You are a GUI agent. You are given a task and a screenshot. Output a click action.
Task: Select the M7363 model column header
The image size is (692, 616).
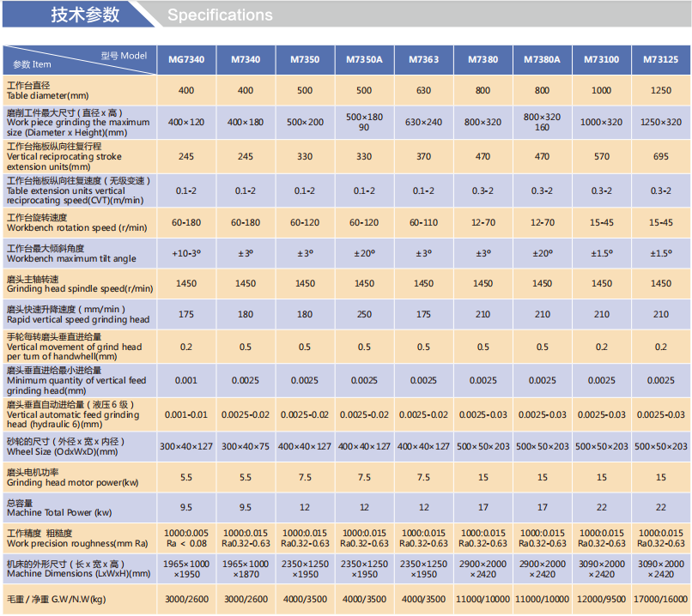pyautogui.click(x=423, y=60)
